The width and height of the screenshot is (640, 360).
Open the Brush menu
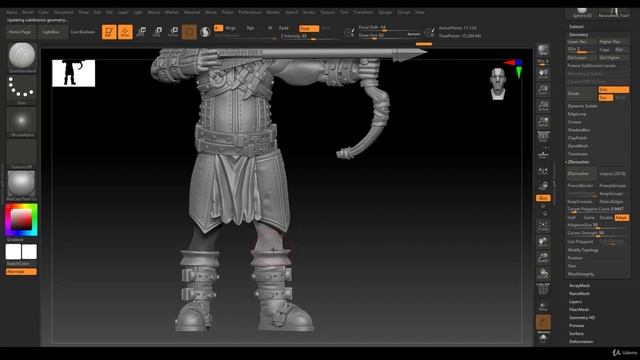pyautogui.click(x=28, y=12)
